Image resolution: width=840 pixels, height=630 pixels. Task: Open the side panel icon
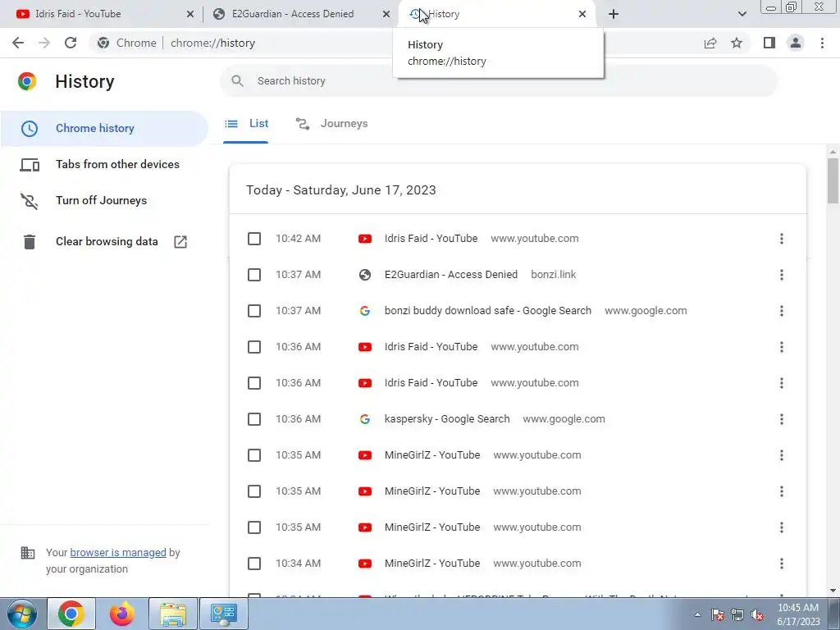769,43
